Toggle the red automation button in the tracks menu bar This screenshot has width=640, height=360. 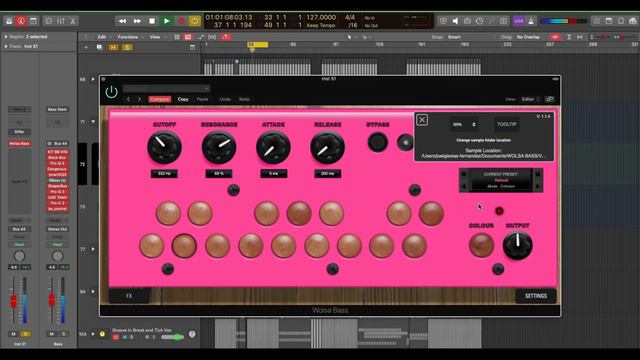pyautogui.click(x=188, y=37)
